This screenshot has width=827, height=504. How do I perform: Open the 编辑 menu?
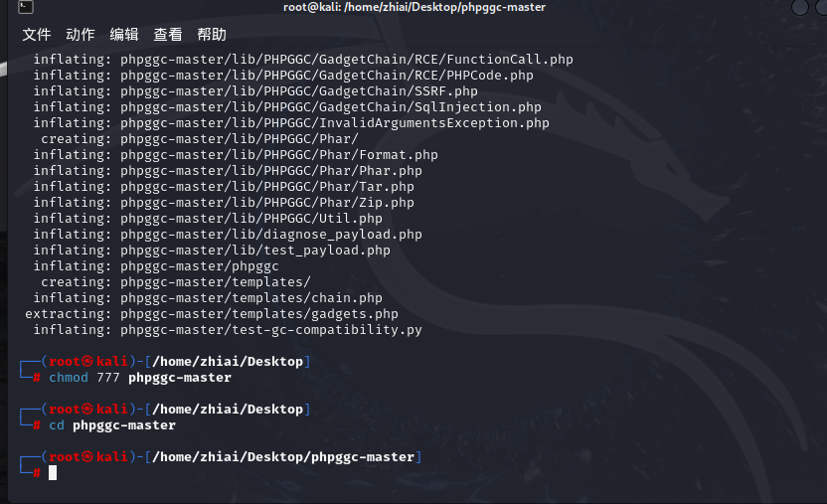click(124, 35)
